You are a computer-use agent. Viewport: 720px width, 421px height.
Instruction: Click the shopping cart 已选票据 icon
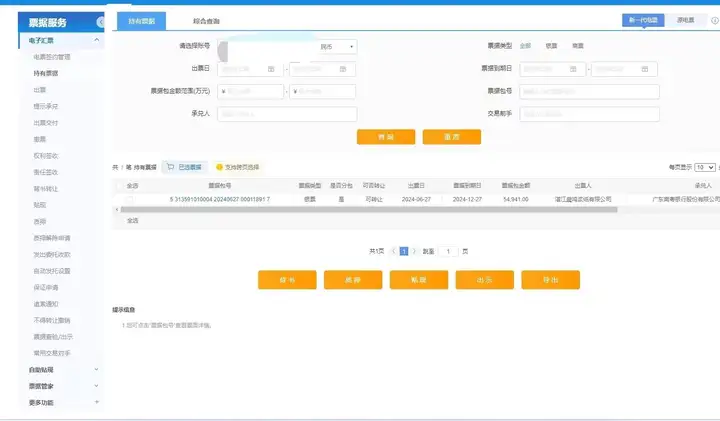coord(170,167)
